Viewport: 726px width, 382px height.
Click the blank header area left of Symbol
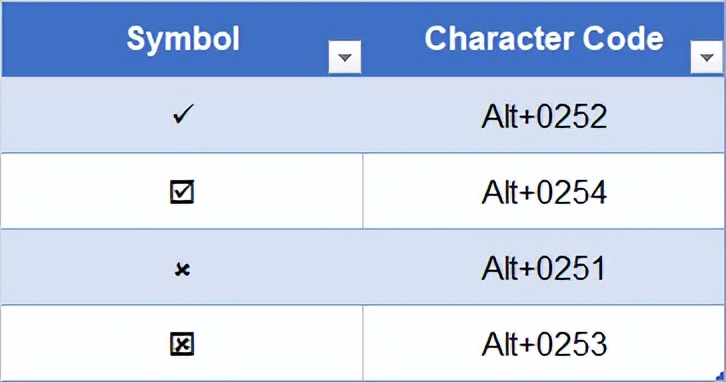point(64,39)
